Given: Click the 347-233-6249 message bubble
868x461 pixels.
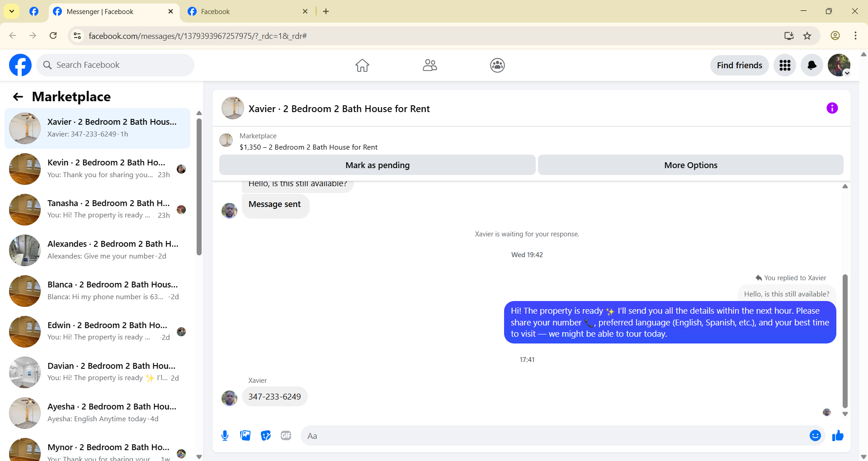Looking at the screenshot, I should [x=274, y=396].
